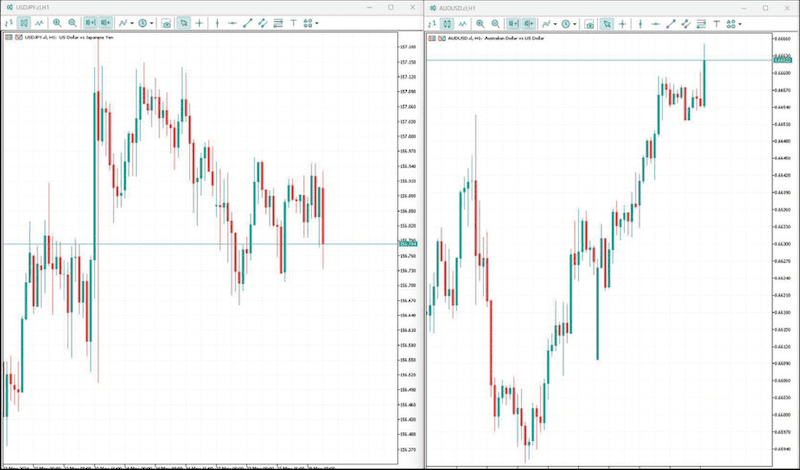Zoom out on the AUDUSD chart

495,23
